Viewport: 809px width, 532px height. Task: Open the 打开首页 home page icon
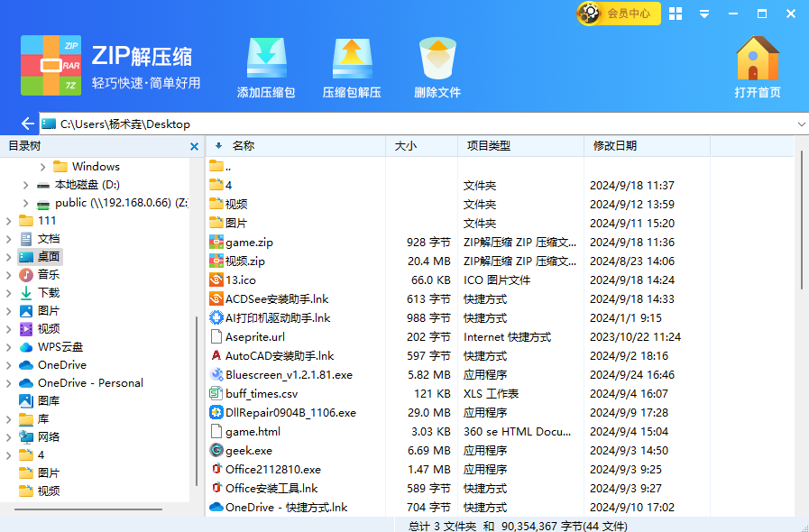coord(757,60)
